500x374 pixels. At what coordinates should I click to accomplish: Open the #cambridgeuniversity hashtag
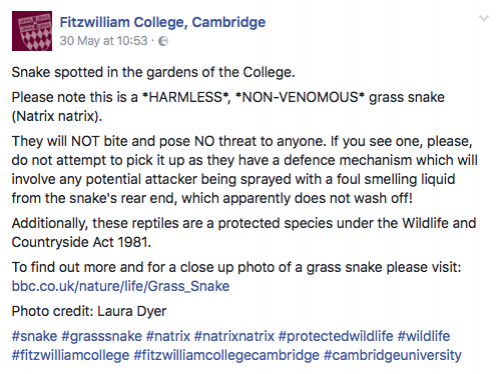pos(393,356)
